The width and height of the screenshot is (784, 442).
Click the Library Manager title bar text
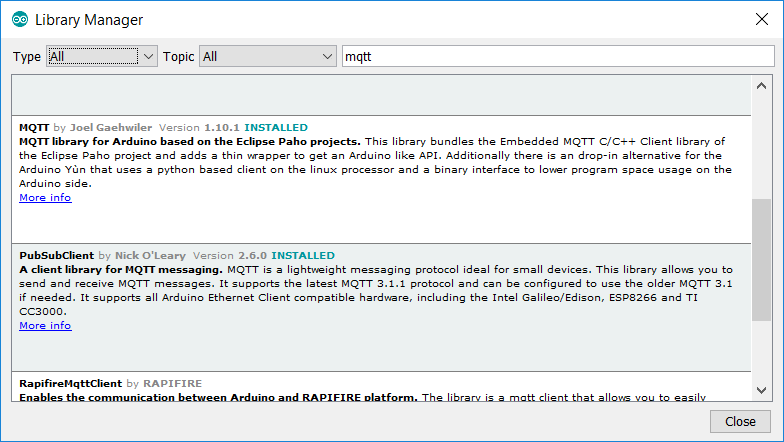coord(89,20)
